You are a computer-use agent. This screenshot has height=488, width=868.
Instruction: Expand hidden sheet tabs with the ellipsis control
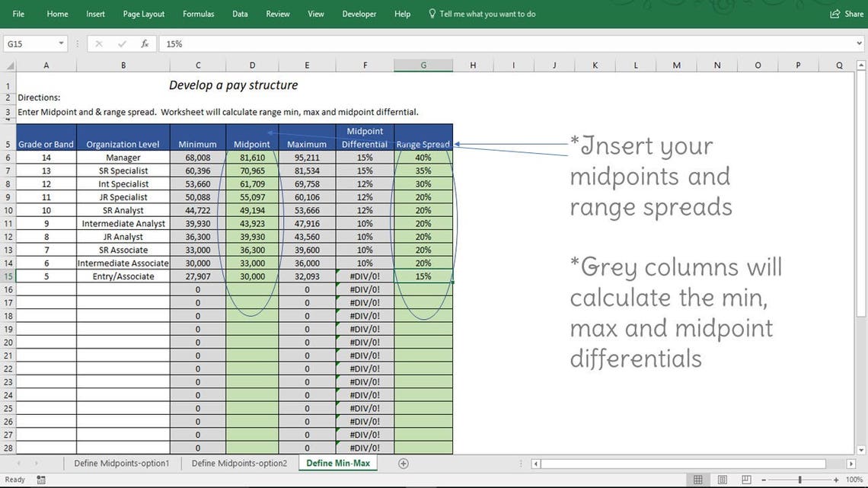point(522,463)
